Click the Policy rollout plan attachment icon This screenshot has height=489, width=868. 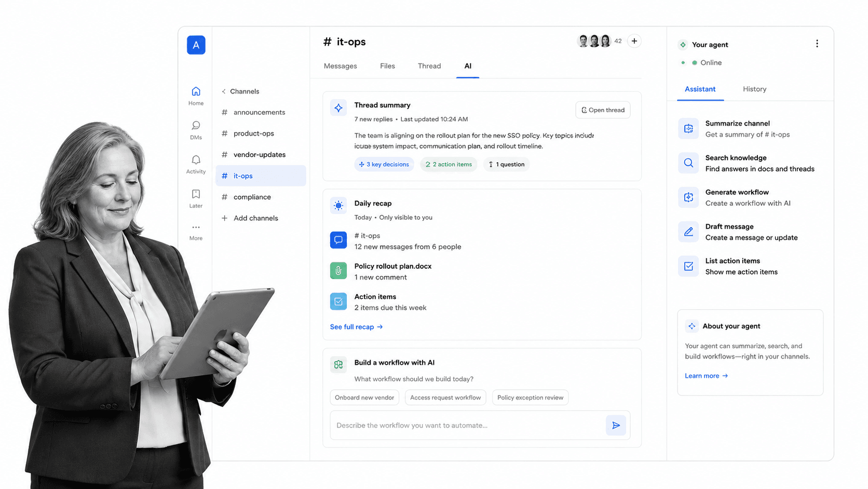(338, 271)
